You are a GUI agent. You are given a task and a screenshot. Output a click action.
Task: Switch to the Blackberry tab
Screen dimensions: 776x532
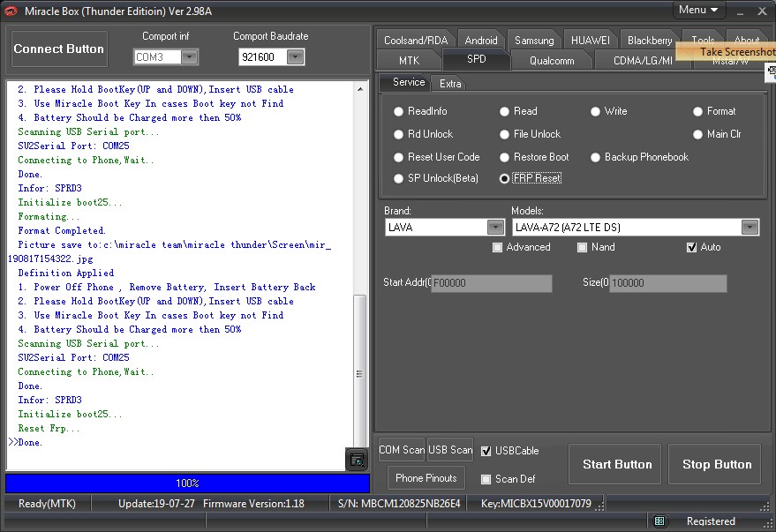click(x=650, y=41)
